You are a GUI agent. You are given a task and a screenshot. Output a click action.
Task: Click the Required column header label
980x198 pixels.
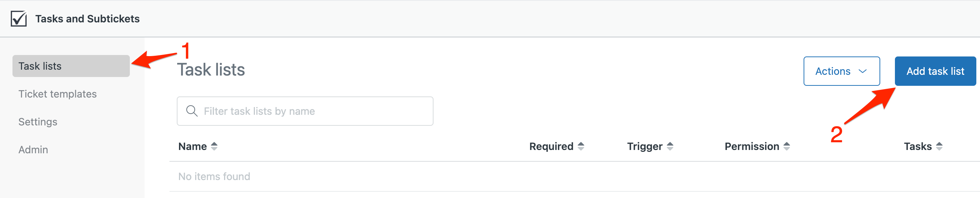pos(551,146)
